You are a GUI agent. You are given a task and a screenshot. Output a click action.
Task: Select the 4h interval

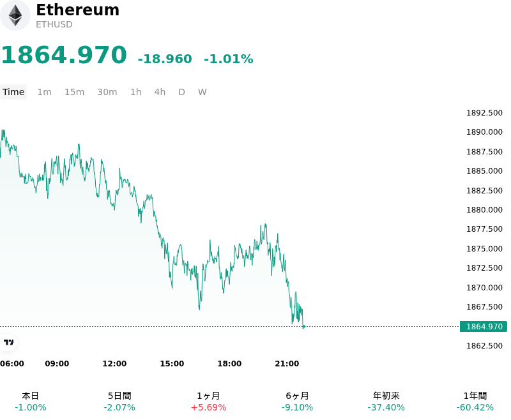tap(160, 92)
